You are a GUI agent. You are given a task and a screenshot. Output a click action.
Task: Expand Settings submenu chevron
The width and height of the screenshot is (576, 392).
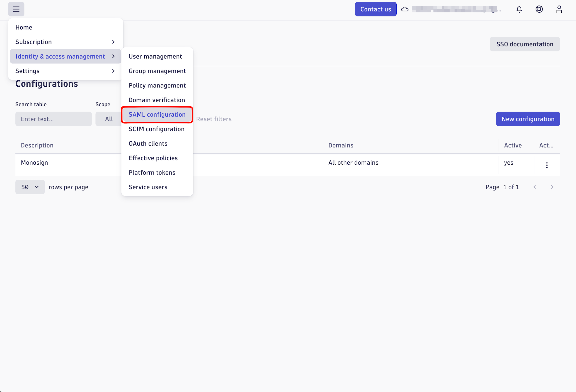(x=113, y=71)
